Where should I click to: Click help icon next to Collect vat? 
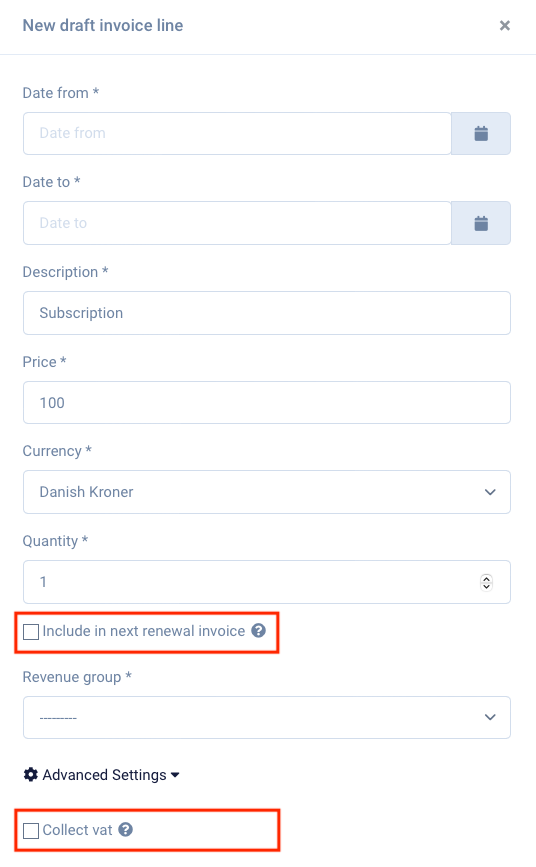126,829
